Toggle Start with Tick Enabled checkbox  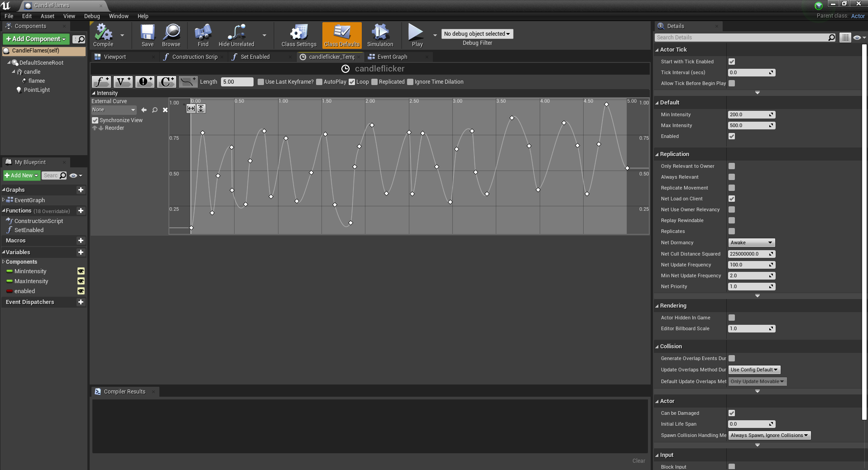(x=732, y=62)
